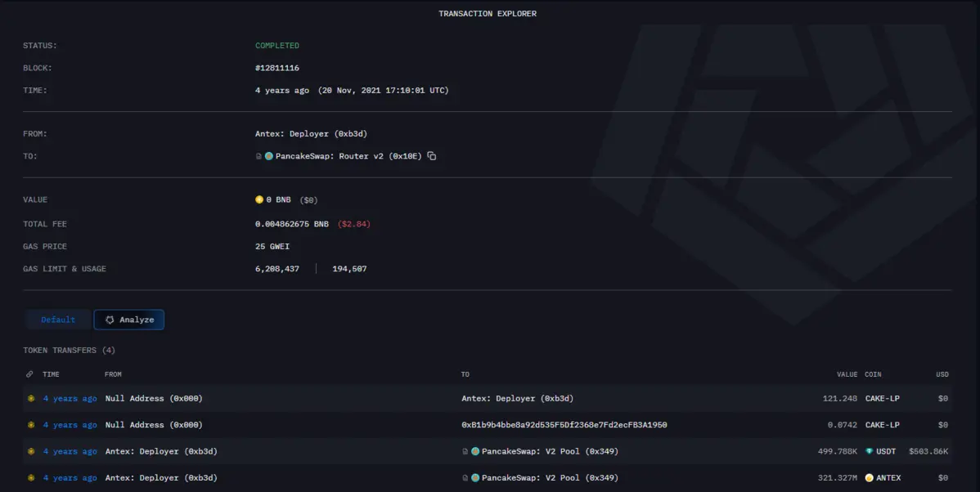Click '4 years ago' in the ANTEX row
The image size is (980, 492).
click(70, 477)
